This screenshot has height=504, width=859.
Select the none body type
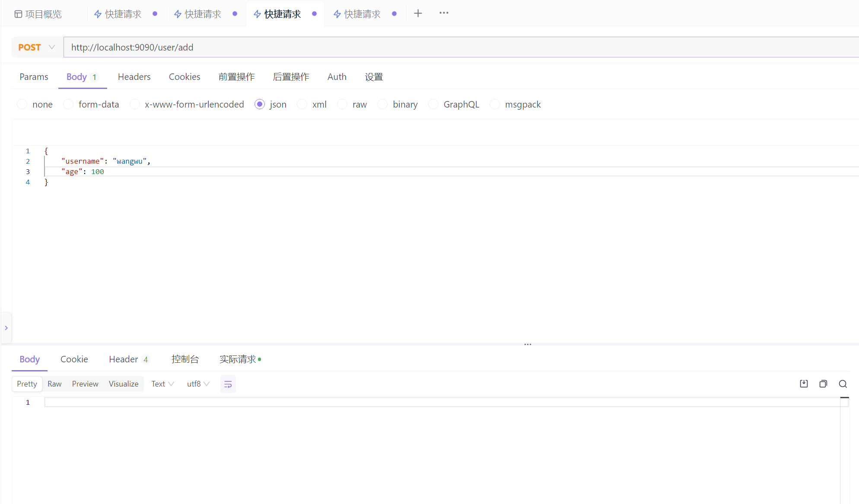coord(35,105)
